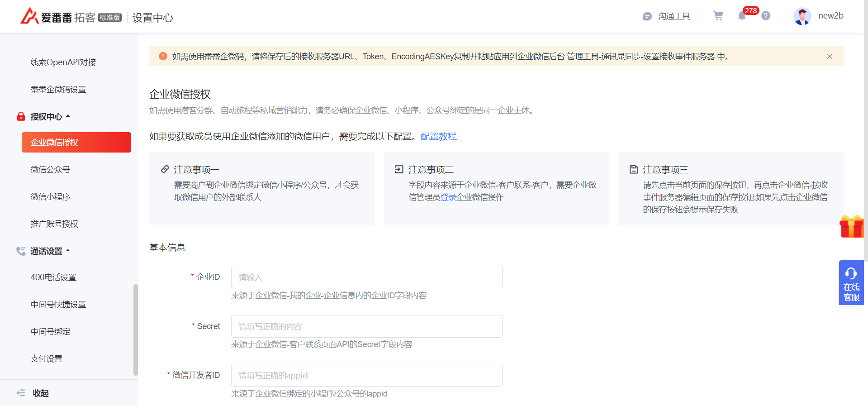
Task: Open the 沟通工具 chat bubble icon
Action: pos(647,16)
